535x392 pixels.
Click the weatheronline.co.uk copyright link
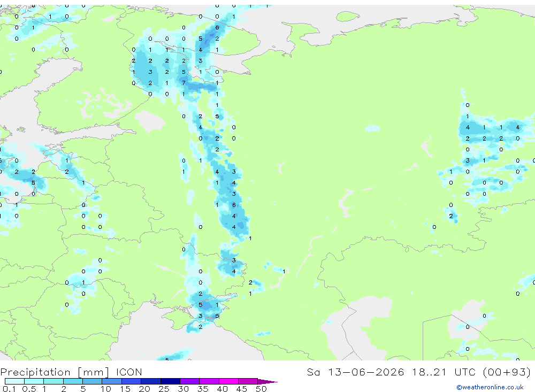pyautogui.click(x=490, y=387)
